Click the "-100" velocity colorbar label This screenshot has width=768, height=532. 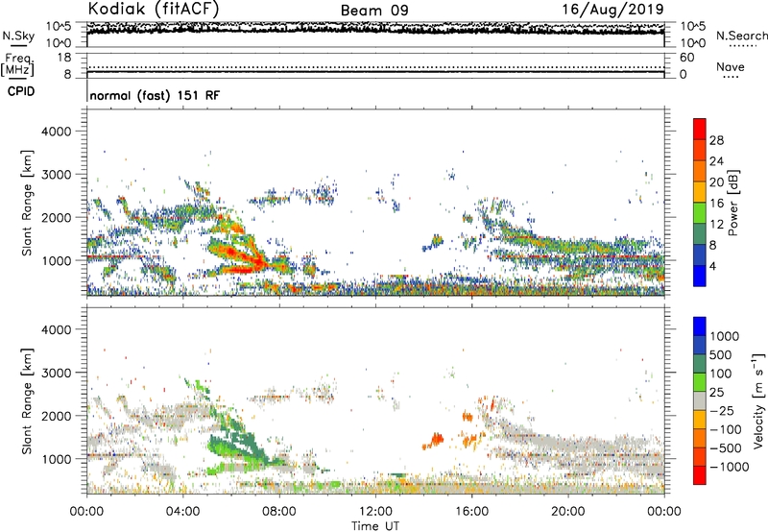(726, 429)
